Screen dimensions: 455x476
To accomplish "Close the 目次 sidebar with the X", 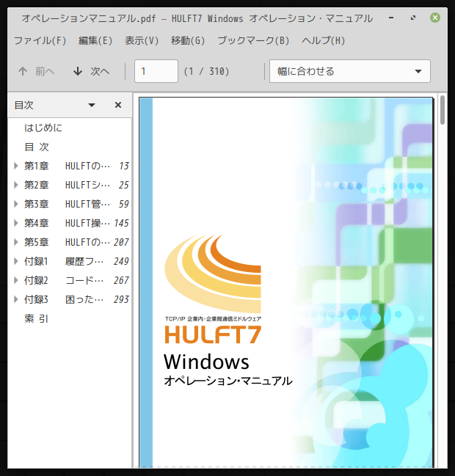I will click(x=118, y=105).
